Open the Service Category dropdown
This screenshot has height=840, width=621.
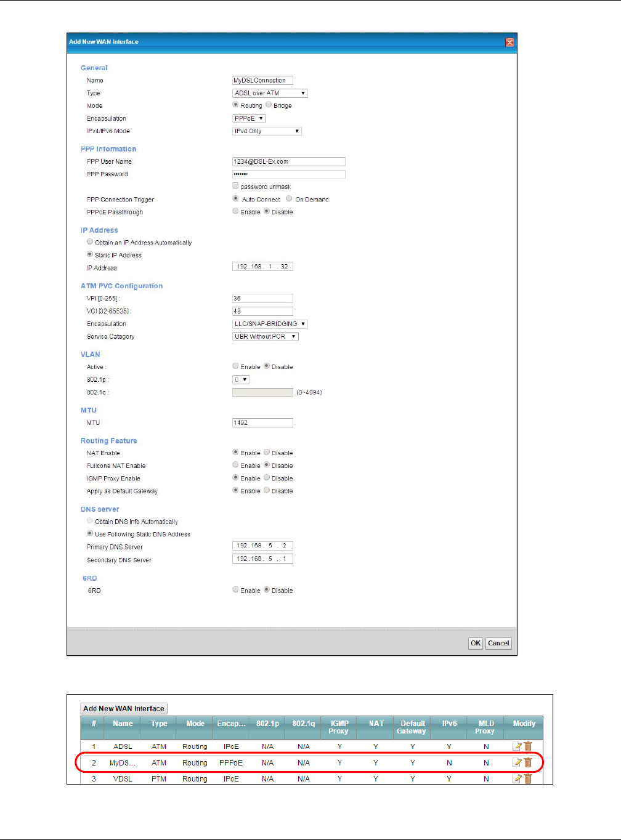click(x=266, y=337)
